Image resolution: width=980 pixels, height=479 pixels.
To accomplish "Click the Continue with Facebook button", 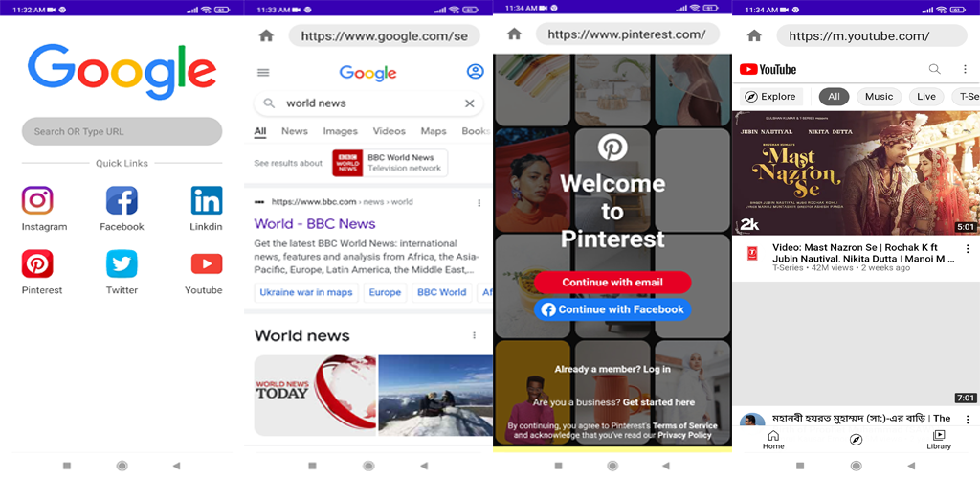I will coord(612,309).
